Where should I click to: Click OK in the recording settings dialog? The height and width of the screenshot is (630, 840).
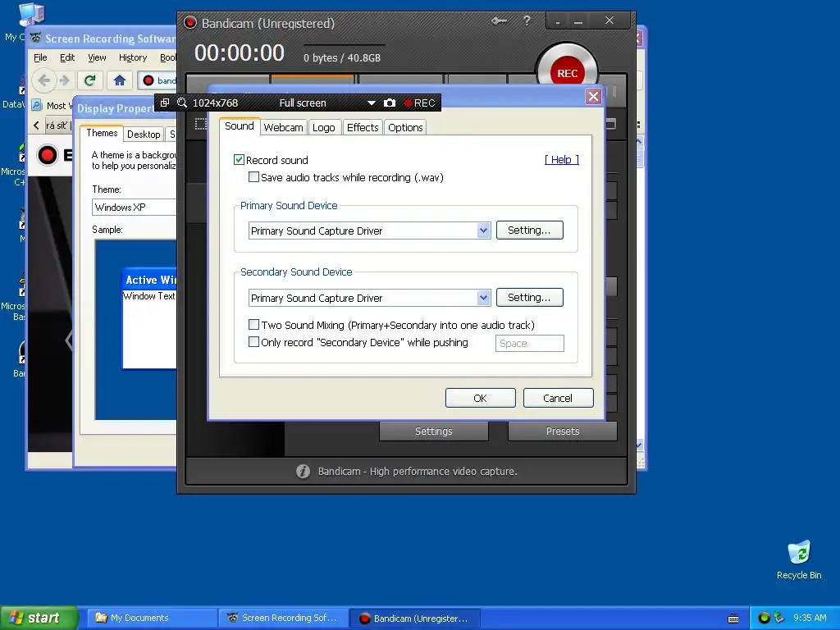pyautogui.click(x=480, y=398)
